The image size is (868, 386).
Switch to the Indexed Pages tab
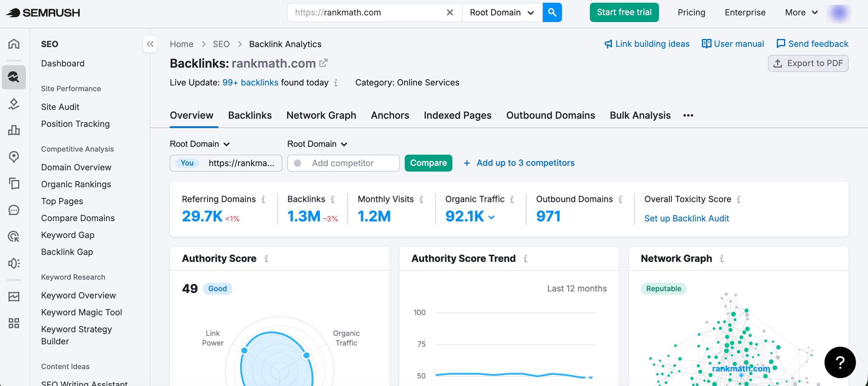coord(457,116)
